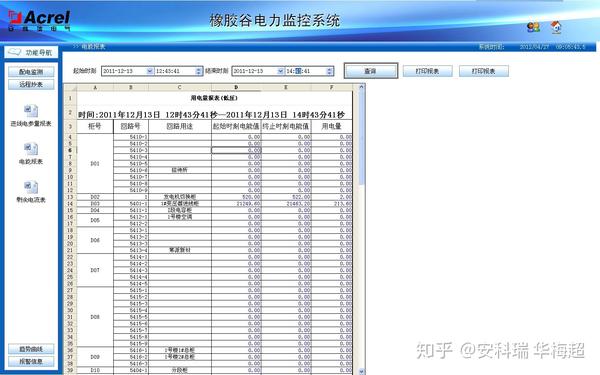Image resolution: width=600 pixels, height=375 pixels.
Task: Click circuit cell 5415-5
Action: coord(131,317)
